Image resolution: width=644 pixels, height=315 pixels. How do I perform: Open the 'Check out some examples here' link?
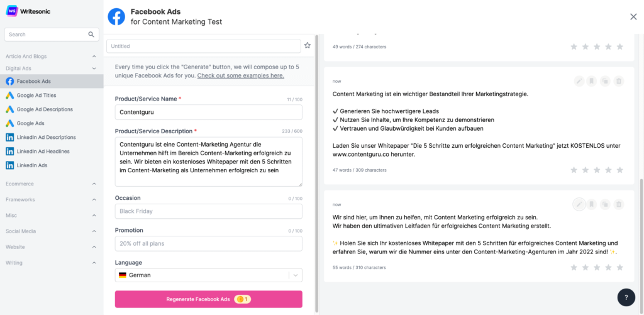click(241, 75)
